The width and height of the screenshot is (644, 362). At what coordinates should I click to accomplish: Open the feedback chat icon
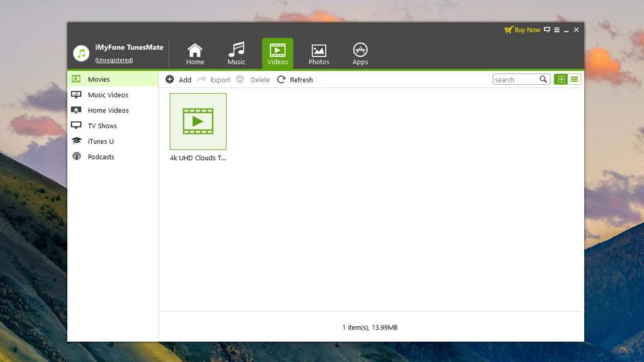pyautogui.click(x=547, y=30)
